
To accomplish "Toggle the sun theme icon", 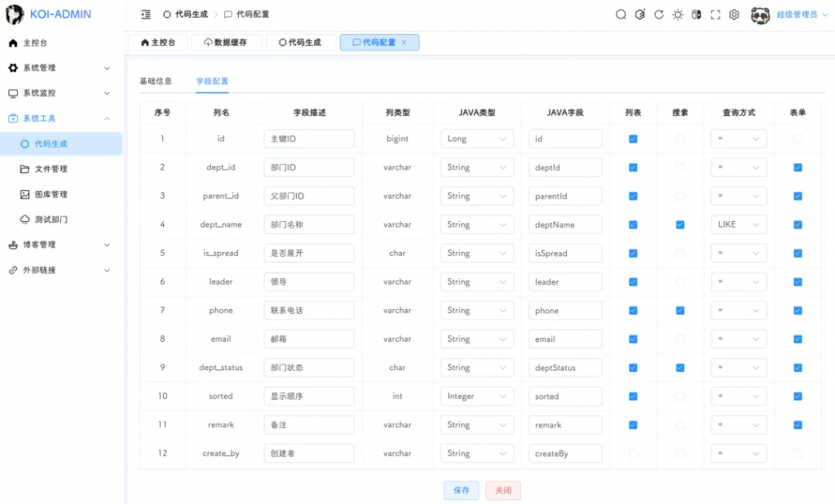I will pyautogui.click(x=678, y=15).
